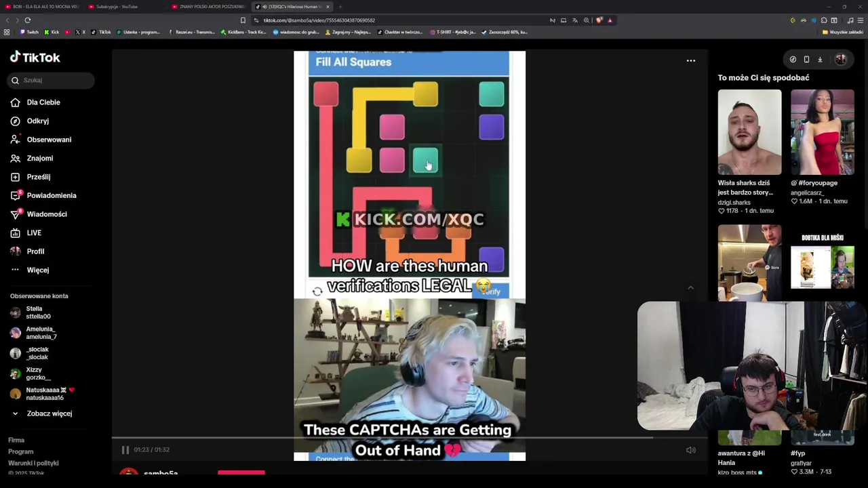Open followed account Stella sttella00
The height and width of the screenshot is (488, 868).
(x=31, y=312)
